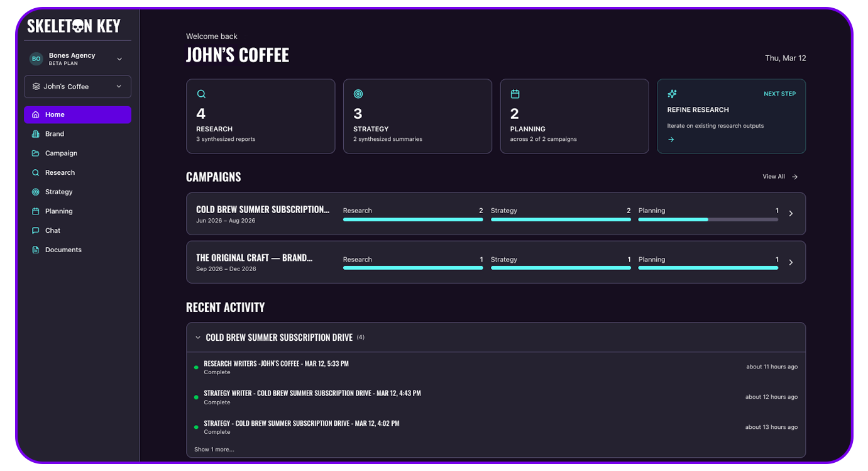
Task: Go to Strategy in the sidebar
Action: (58, 192)
